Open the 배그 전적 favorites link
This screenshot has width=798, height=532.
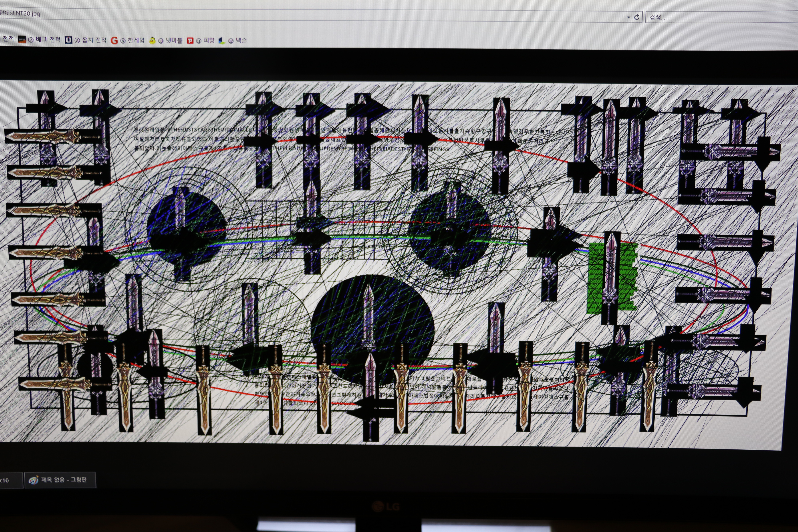point(48,40)
